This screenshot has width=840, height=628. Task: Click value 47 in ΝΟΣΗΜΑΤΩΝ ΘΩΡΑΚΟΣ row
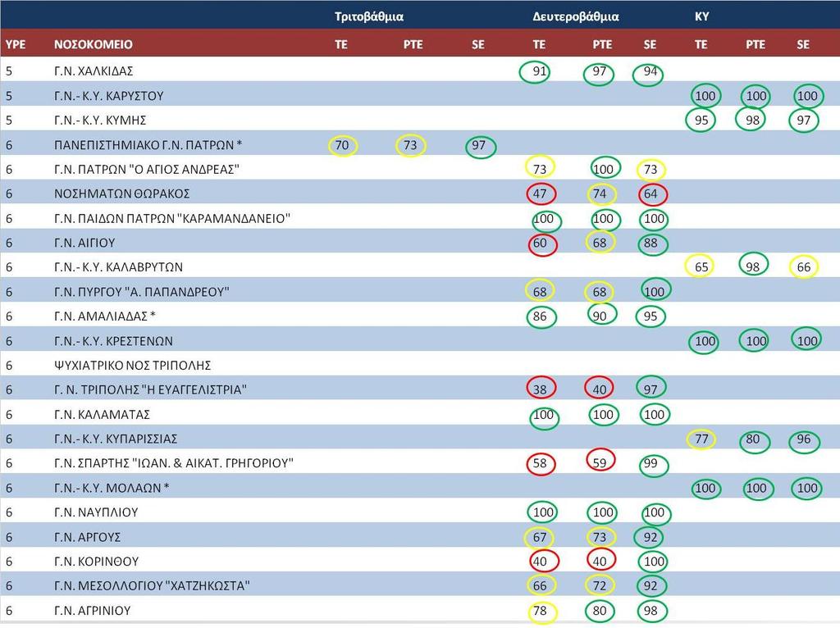(541, 193)
